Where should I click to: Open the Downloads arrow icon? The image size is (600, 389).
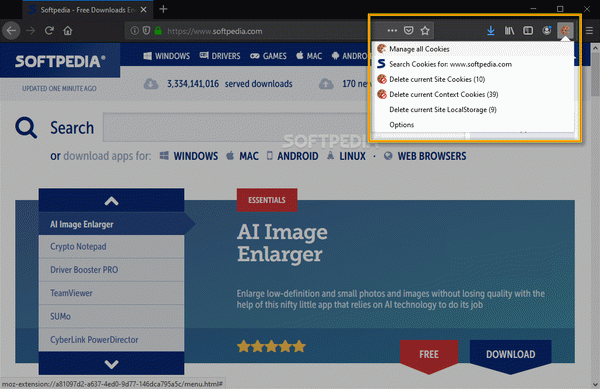click(491, 31)
